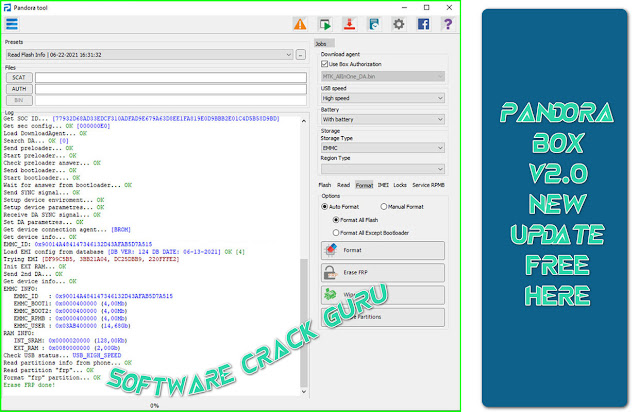This screenshot has height=412, width=639.
Task: Click the eraser icon on Format button
Action: pyautogui.click(x=331, y=250)
